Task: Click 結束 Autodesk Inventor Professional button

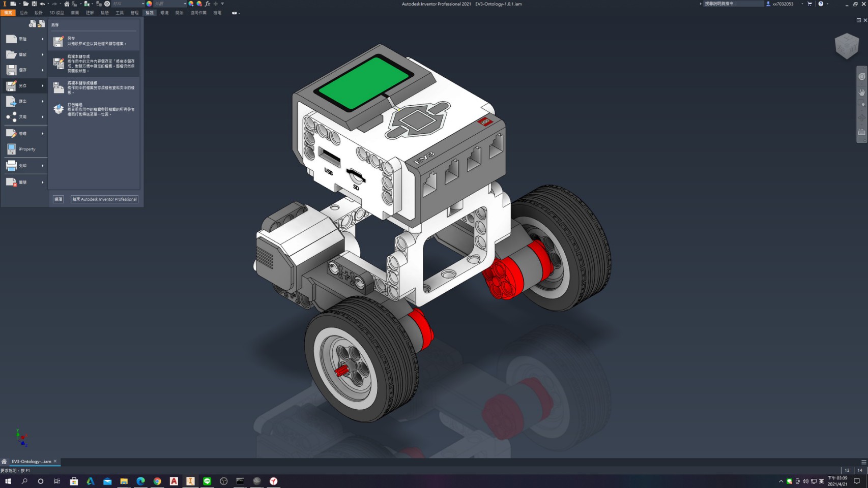Action: 104,199
